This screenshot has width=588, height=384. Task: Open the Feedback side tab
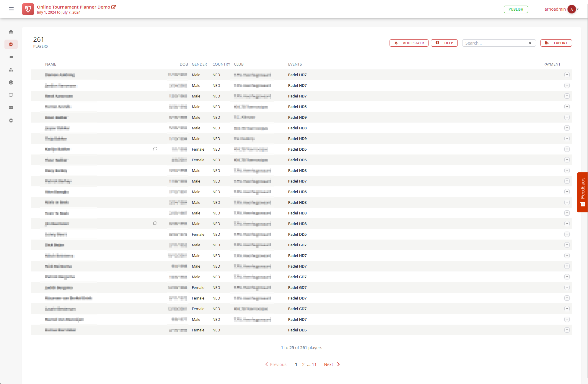coord(582,192)
